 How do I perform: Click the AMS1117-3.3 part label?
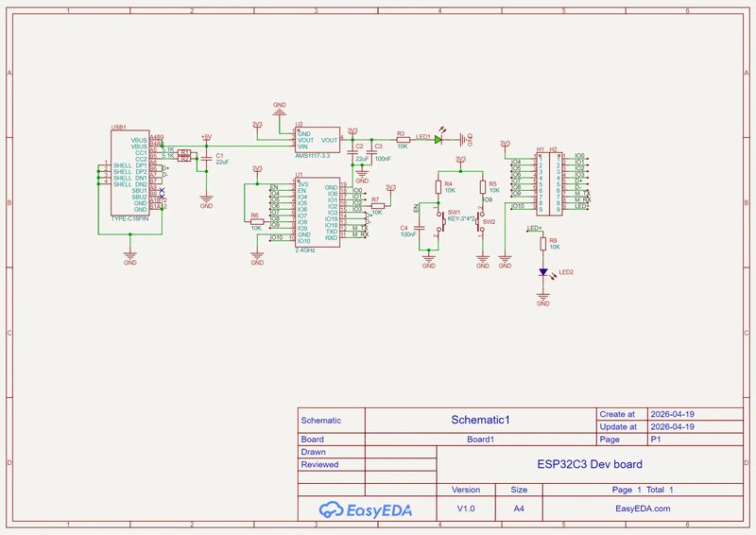(x=313, y=156)
